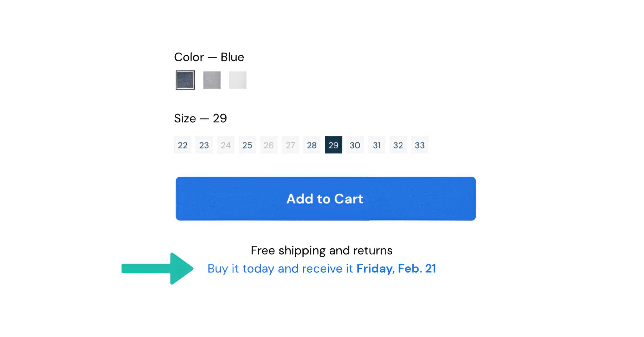Select size 28
The height and width of the screenshot is (337, 644).
tap(312, 145)
